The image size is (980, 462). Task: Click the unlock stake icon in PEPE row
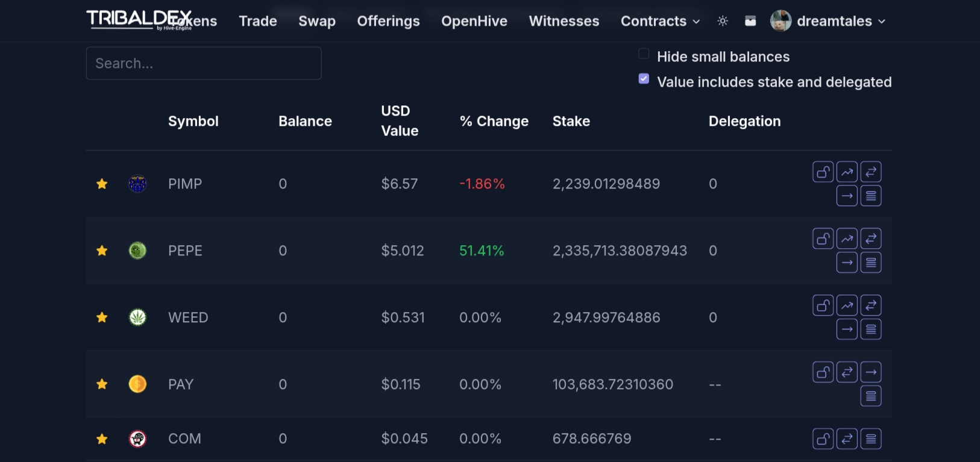click(x=823, y=239)
